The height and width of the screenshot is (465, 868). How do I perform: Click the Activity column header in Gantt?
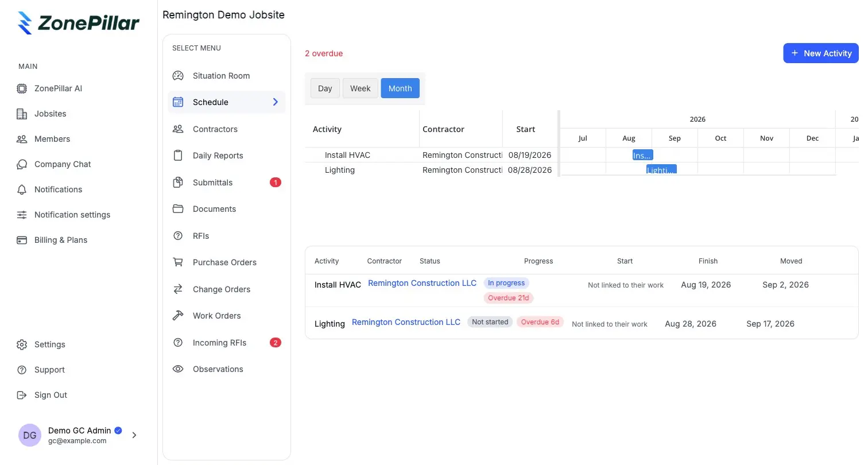pos(327,129)
